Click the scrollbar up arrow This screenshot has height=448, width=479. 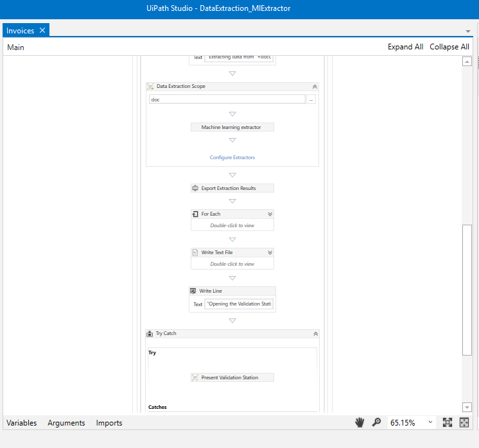point(467,62)
